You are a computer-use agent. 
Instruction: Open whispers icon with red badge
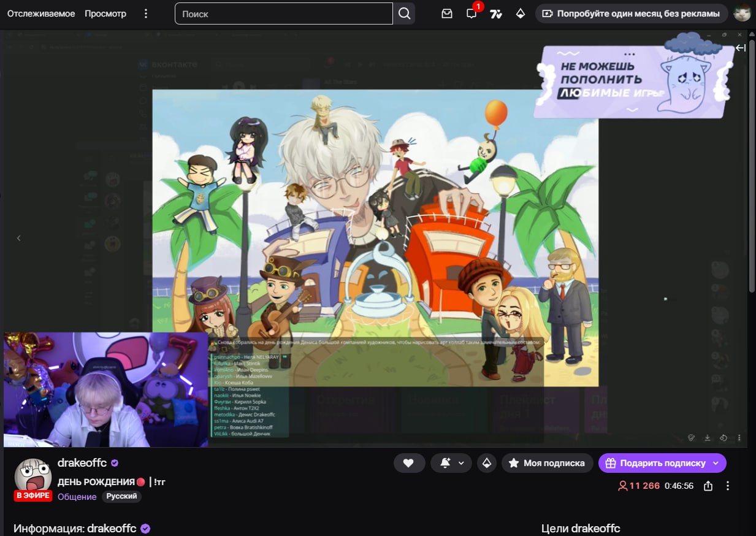(x=472, y=13)
